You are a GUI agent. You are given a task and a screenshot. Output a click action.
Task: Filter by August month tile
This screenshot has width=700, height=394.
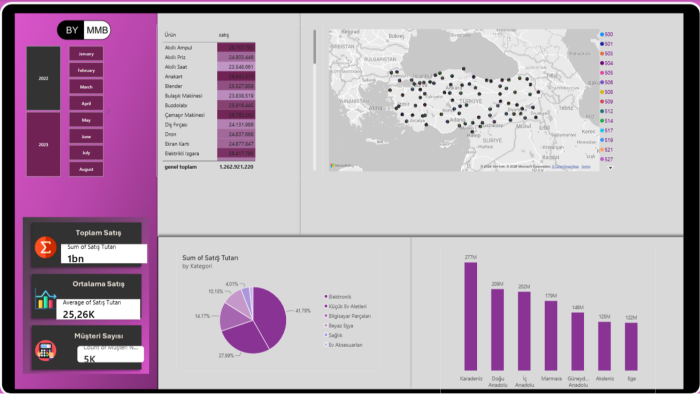[86, 169]
